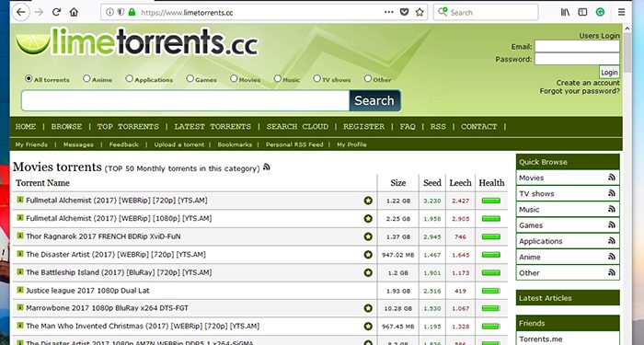This screenshot has height=345, width=644.
Task: Click the RSS icon for Other in Quick Browse
Action: click(x=612, y=272)
